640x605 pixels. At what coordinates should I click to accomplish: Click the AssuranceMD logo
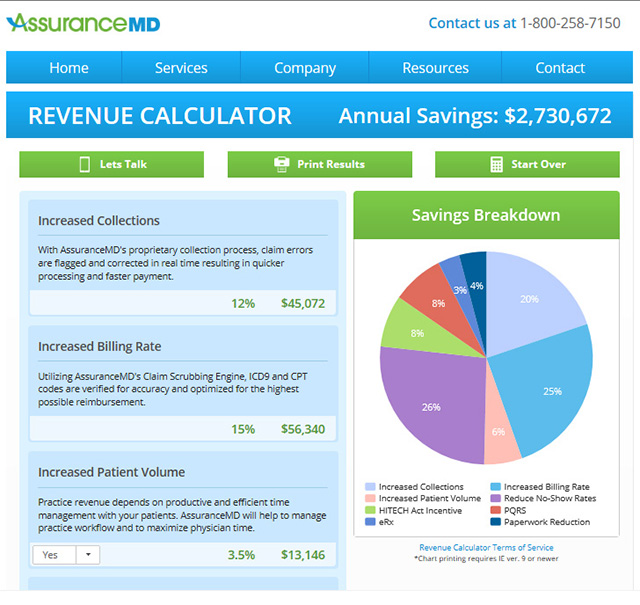[83, 23]
